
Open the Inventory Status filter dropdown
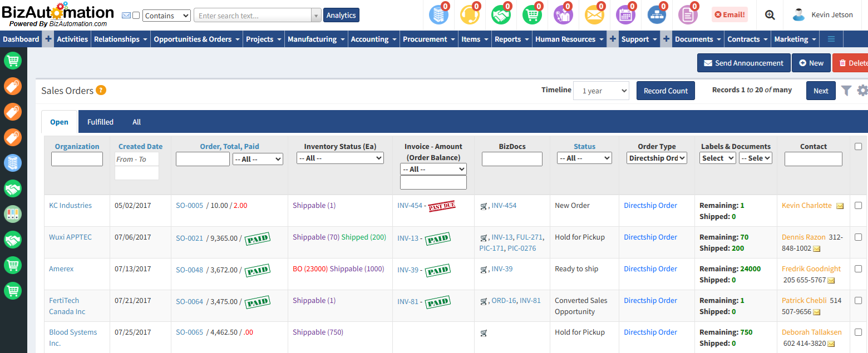click(341, 158)
